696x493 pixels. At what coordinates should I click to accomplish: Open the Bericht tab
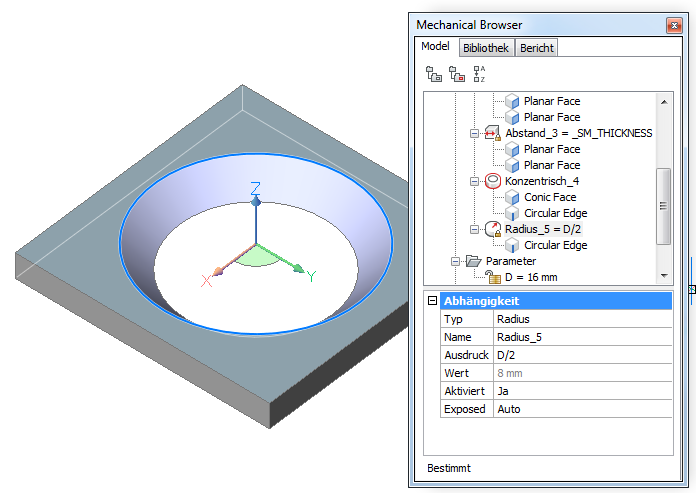tap(536, 48)
